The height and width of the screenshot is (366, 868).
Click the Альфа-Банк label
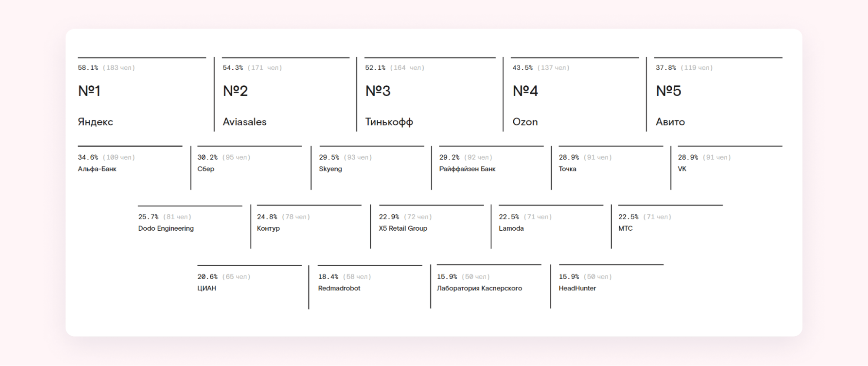tap(97, 169)
